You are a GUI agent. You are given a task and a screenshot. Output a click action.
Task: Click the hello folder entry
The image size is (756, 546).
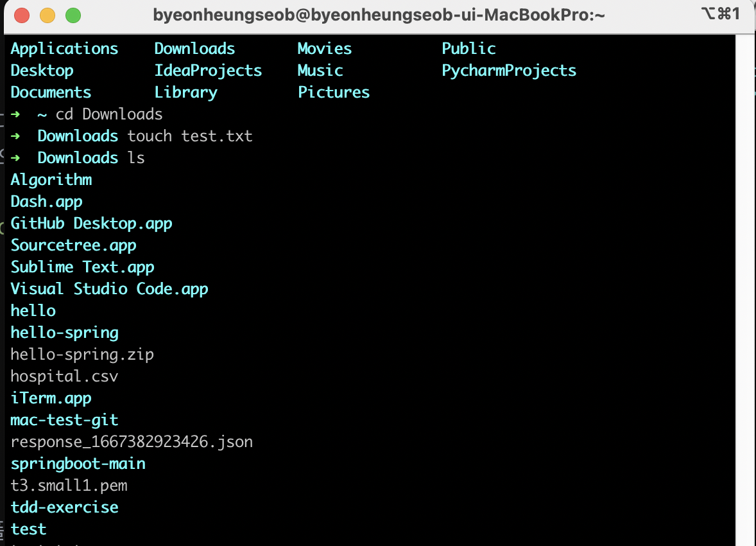click(33, 311)
